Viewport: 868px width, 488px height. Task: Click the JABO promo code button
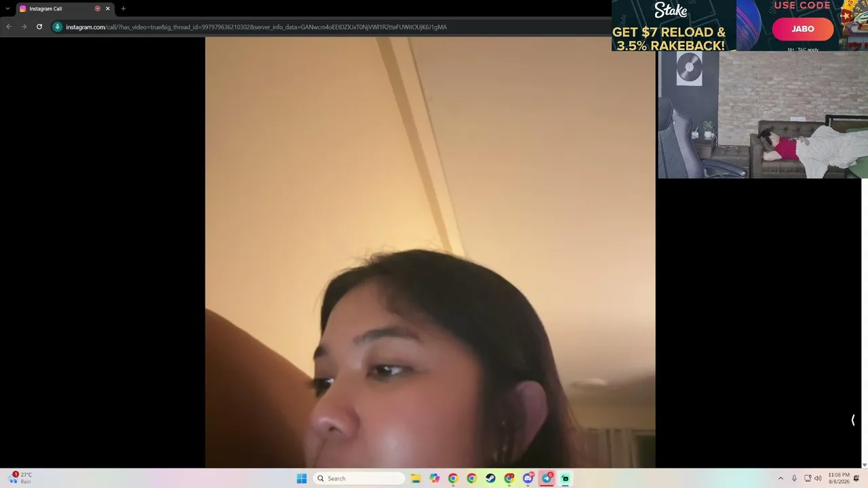[x=803, y=29]
